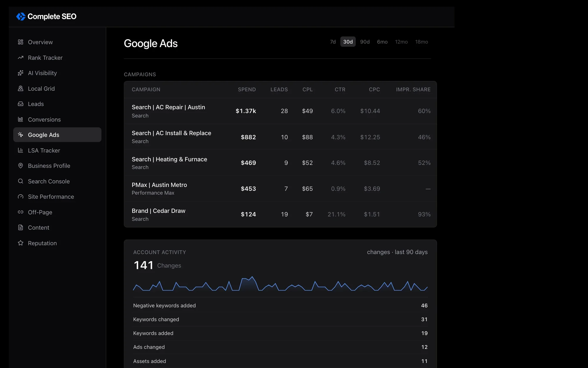588x368 pixels.
Task: Switch to the 6mo range
Action: click(382, 42)
